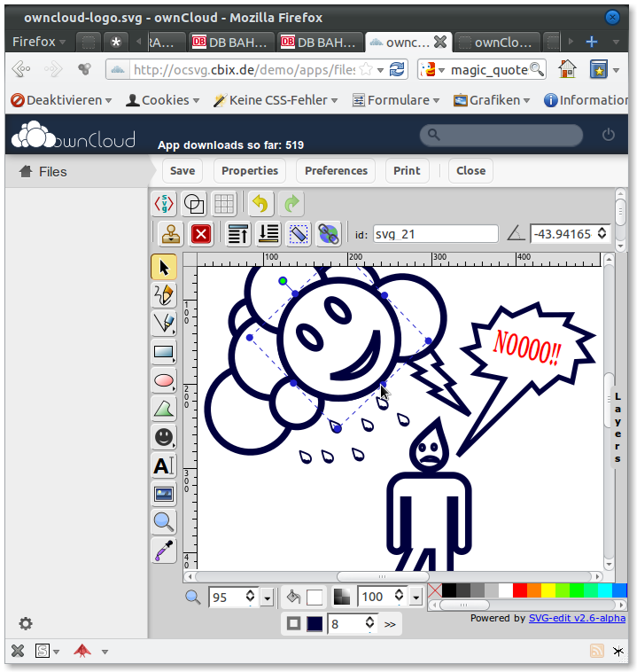Select the Image tool
Viewport: 637px width, 672px height.
tap(164, 494)
